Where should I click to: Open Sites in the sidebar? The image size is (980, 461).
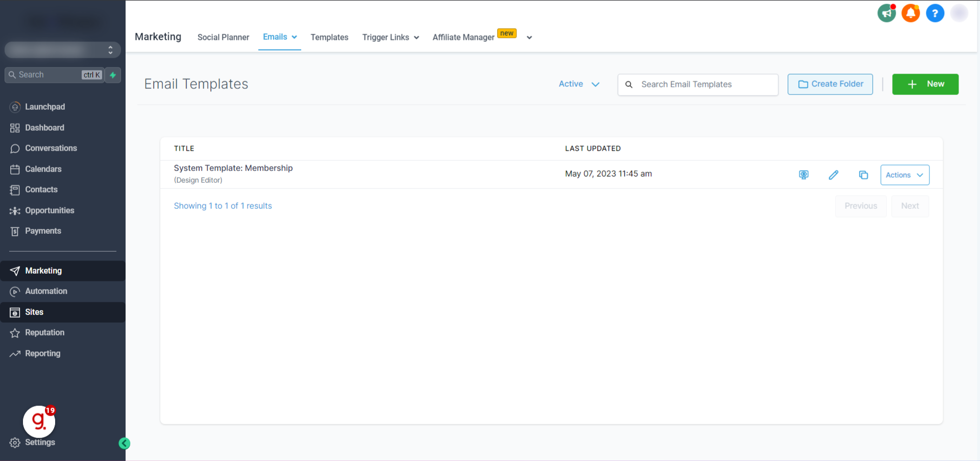pos(63,312)
